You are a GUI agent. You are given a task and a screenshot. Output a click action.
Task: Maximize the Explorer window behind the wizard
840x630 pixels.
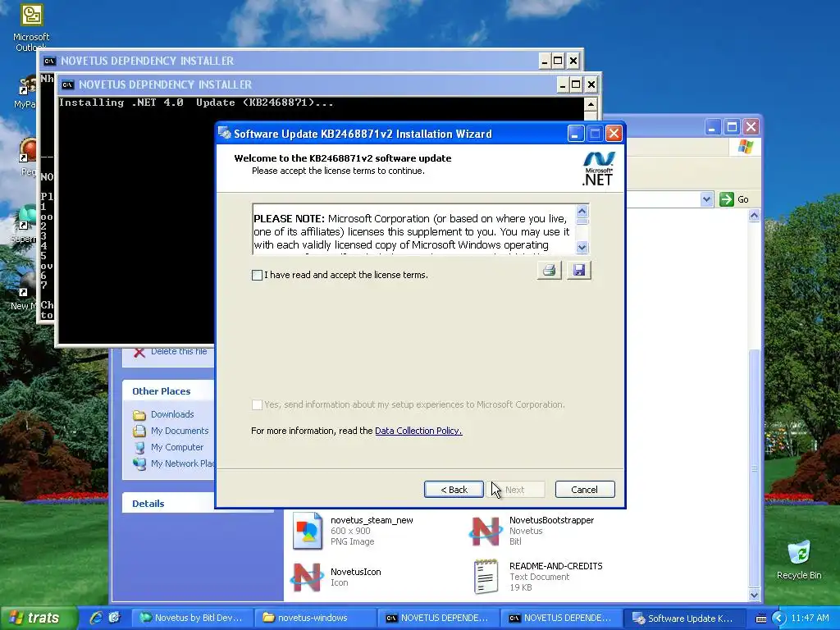pos(732,127)
